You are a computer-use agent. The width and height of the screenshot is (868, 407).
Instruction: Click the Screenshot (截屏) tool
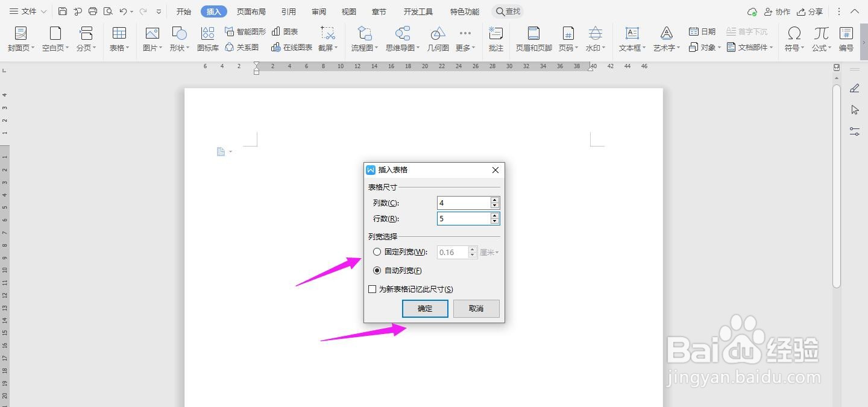pos(328,39)
